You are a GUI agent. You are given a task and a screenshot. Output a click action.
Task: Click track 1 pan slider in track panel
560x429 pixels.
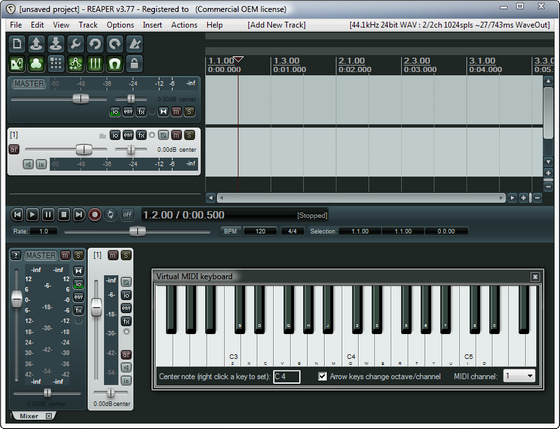tap(131, 150)
